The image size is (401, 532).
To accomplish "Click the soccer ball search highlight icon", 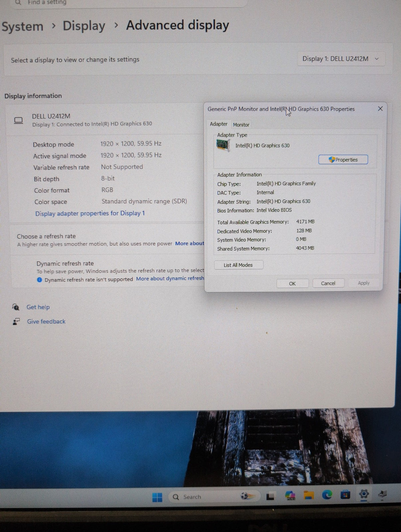I will (x=247, y=496).
